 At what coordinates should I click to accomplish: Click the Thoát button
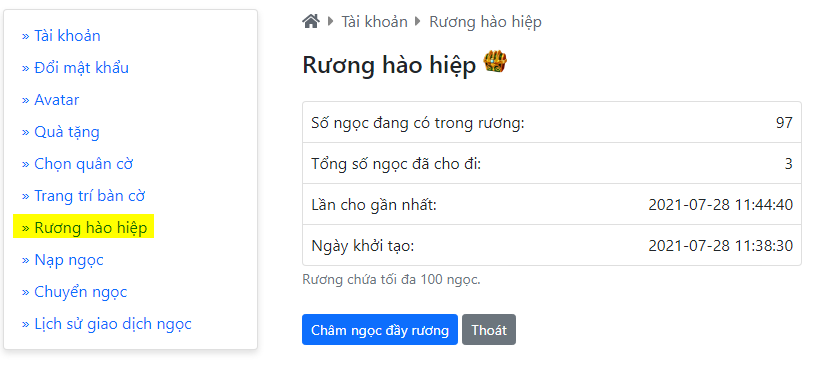tap(489, 330)
